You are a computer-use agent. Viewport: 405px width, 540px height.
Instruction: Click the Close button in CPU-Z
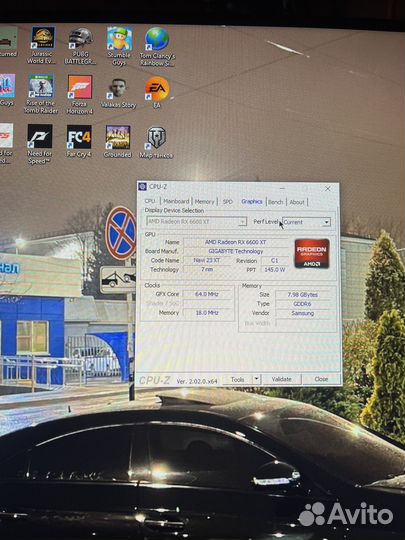pos(321,379)
